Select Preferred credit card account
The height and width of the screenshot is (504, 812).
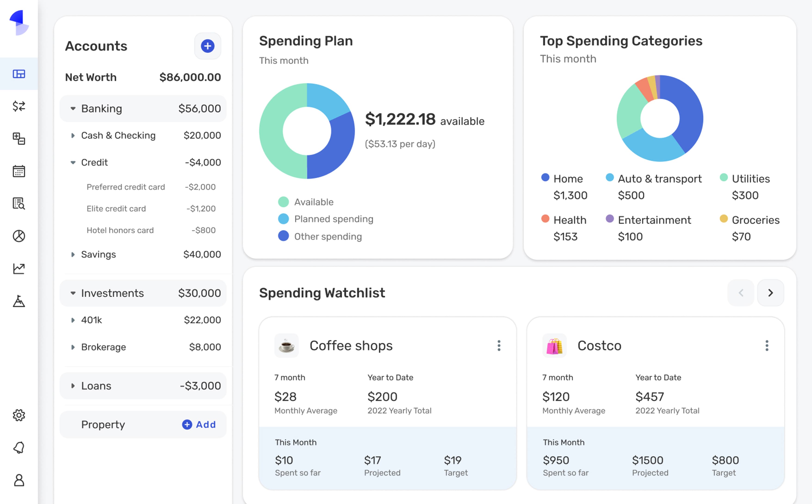tap(151, 187)
